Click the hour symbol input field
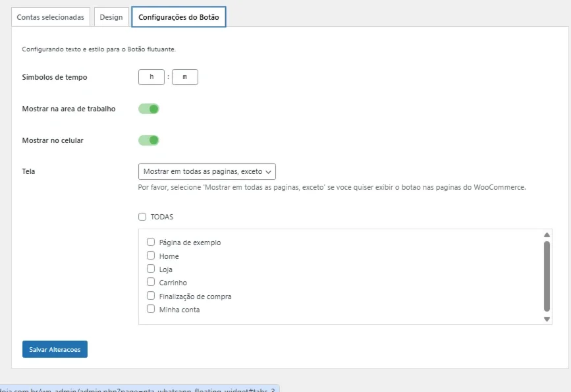 pos(151,77)
